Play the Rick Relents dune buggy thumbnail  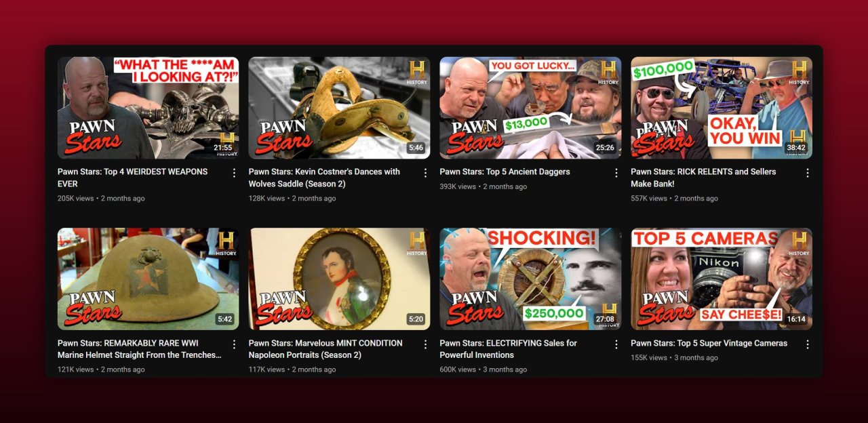click(722, 108)
